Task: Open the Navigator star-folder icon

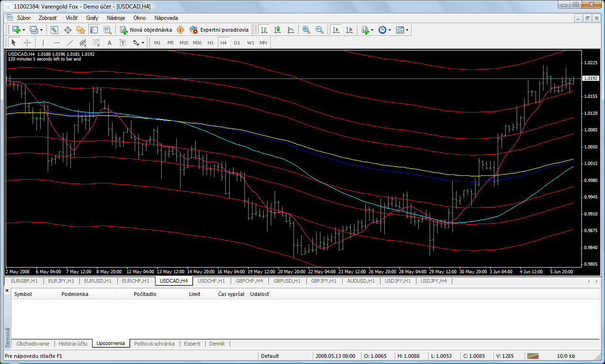Action: point(81,30)
